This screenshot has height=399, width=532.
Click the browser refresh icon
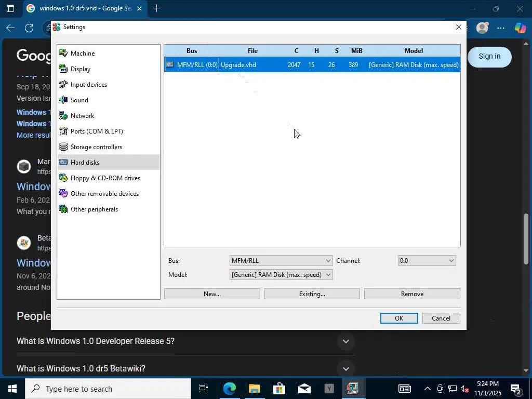29,28
